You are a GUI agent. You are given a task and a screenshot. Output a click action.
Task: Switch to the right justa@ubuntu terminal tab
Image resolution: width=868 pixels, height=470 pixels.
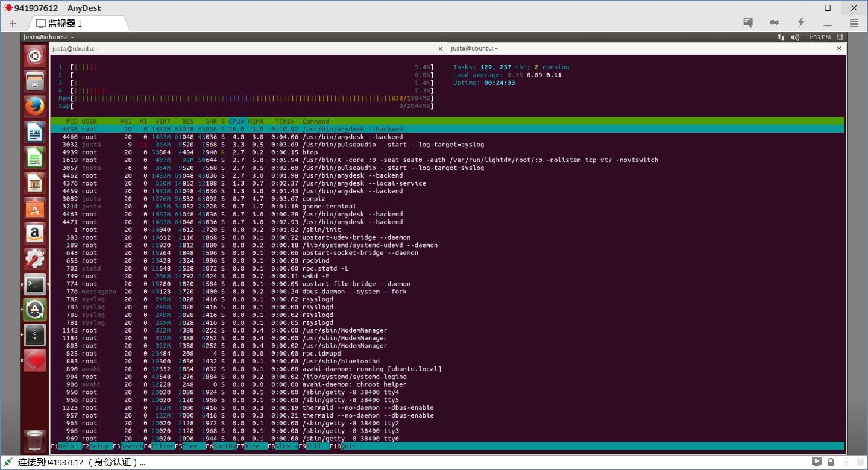[646, 48]
